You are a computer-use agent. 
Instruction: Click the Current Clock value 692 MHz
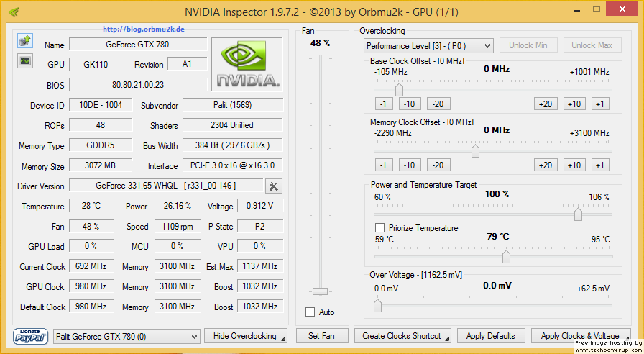pyautogui.click(x=91, y=266)
